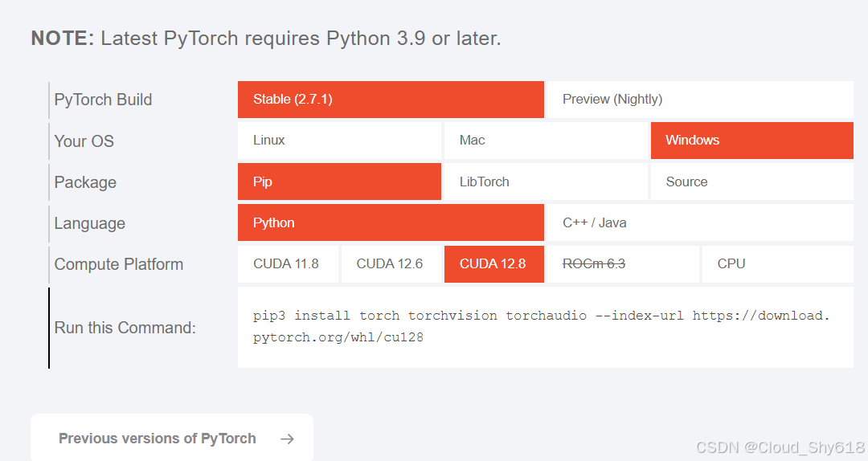The width and height of the screenshot is (868, 461).
Task: Select Mac as your OS
Action: [546, 141]
